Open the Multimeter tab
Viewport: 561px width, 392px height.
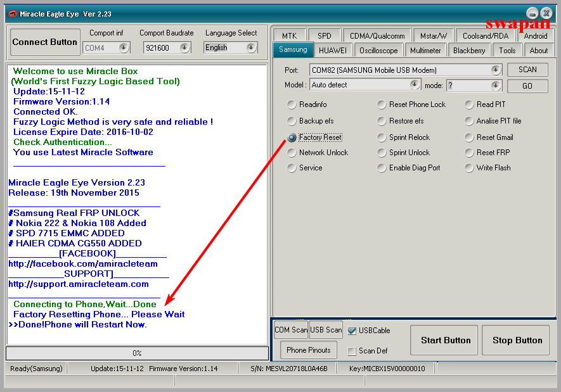(425, 51)
